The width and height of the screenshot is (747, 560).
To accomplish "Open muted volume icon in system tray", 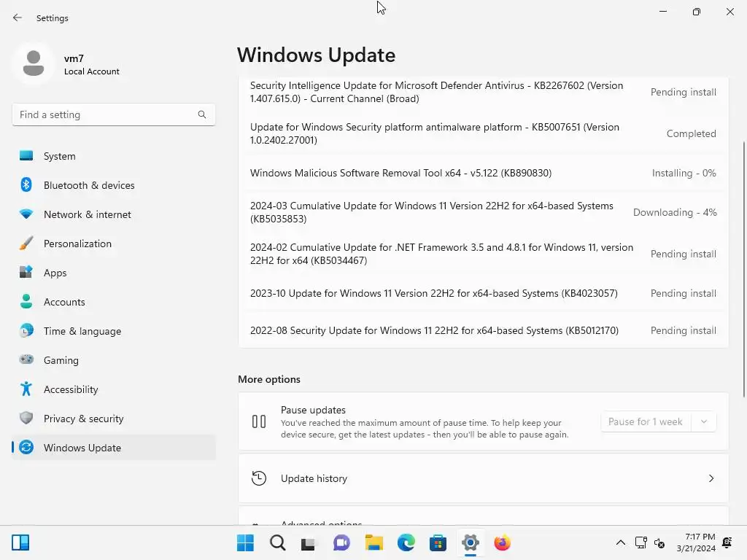I will [659, 542].
